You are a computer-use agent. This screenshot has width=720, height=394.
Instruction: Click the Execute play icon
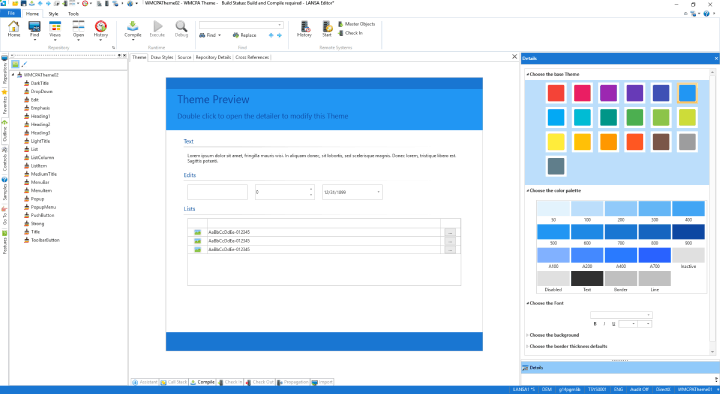[x=157, y=29]
